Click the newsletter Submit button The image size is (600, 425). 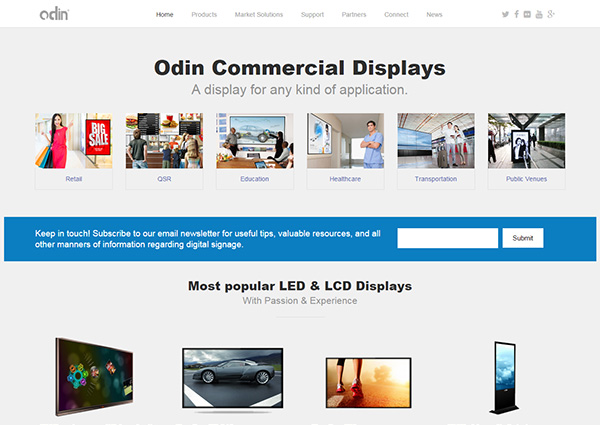pos(523,238)
